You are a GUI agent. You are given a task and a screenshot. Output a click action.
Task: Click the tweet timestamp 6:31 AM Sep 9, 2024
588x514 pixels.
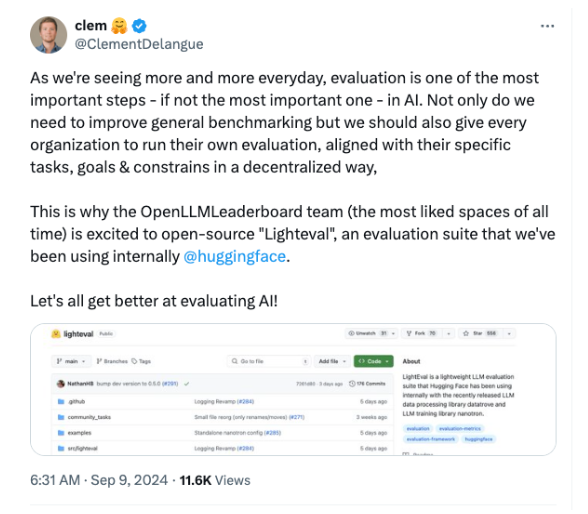coord(99,480)
